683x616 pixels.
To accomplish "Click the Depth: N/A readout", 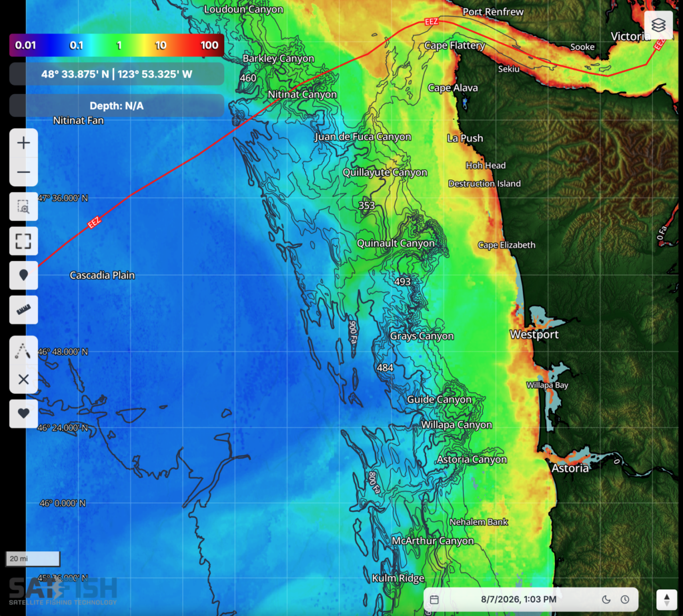I will 117,105.
